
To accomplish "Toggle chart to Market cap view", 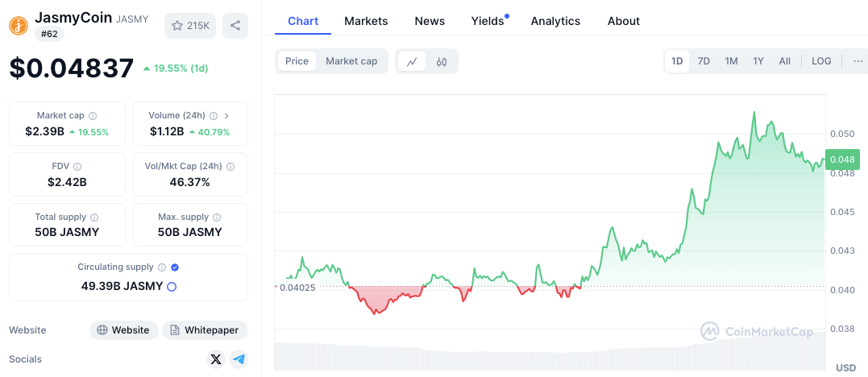I will (351, 61).
